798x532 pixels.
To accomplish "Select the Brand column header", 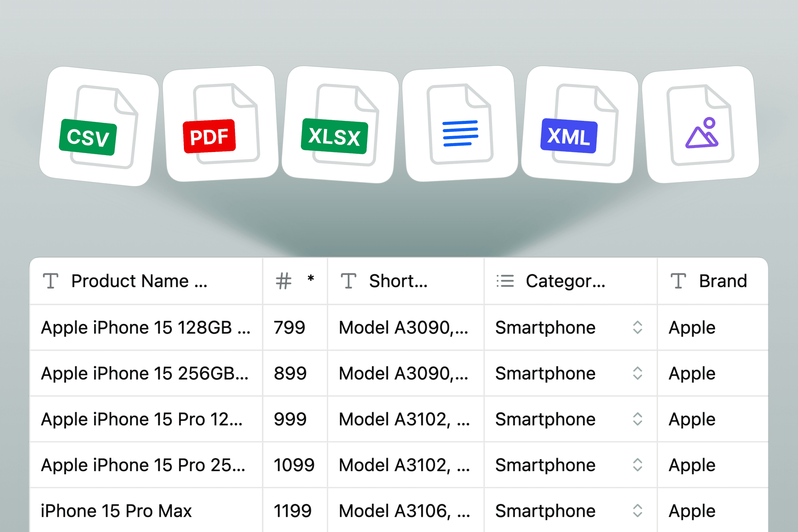I will pos(723,280).
